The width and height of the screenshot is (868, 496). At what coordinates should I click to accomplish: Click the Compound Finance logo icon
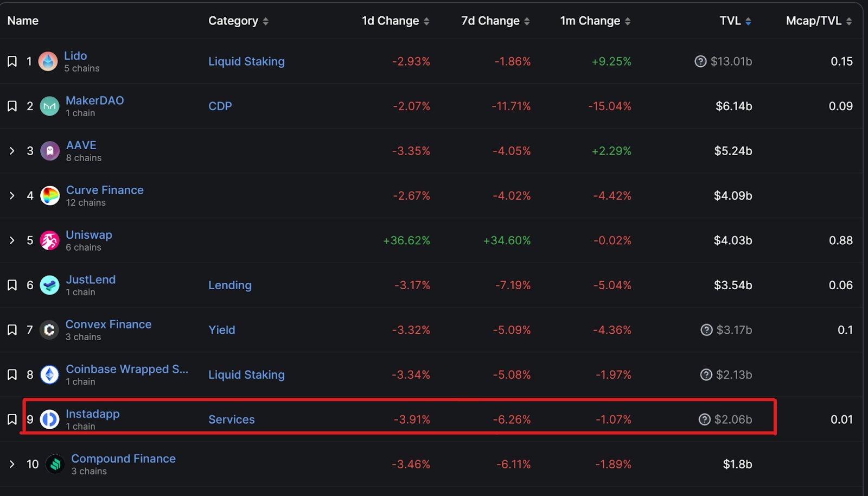[x=55, y=465]
